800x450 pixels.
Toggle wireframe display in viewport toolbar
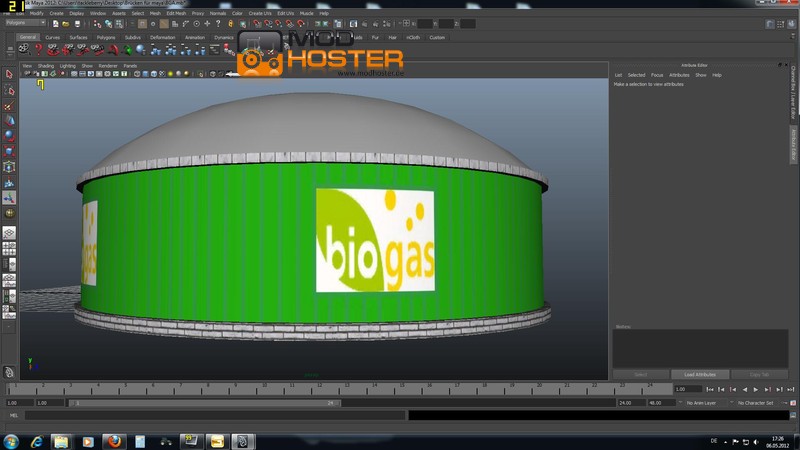[x=137, y=74]
